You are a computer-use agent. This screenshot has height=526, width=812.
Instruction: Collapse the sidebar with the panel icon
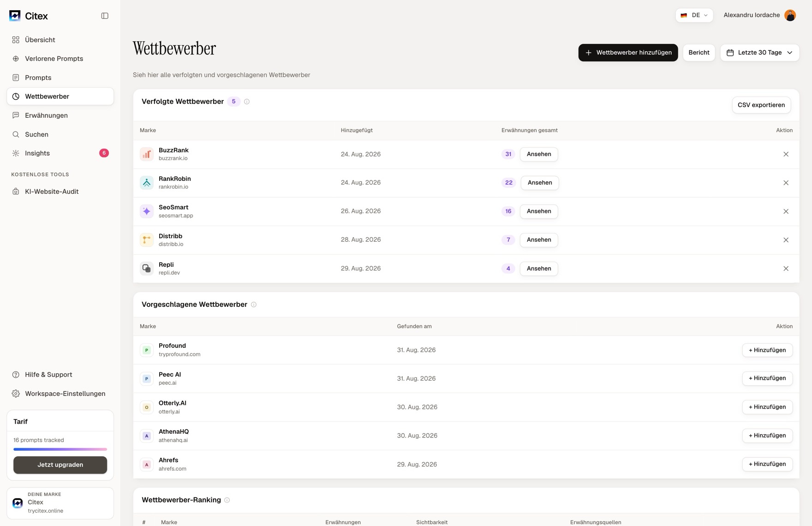pos(105,16)
